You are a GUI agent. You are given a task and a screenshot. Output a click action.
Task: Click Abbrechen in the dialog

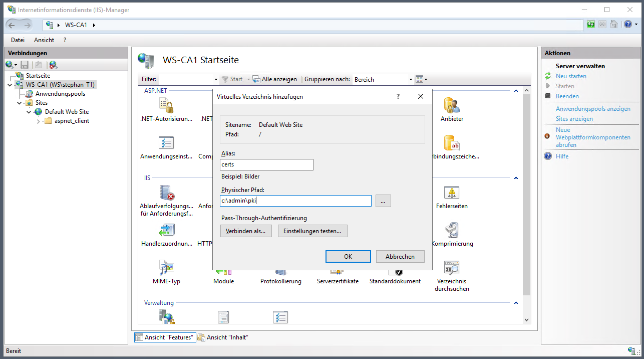click(400, 256)
